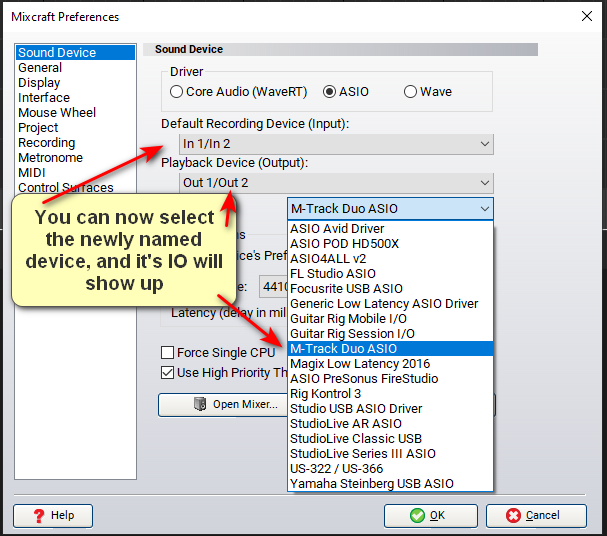Image resolution: width=607 pixels, height=536 pixels.
Task: Select Guitar Rig Session I/O entry
Action: coord(390,334)
